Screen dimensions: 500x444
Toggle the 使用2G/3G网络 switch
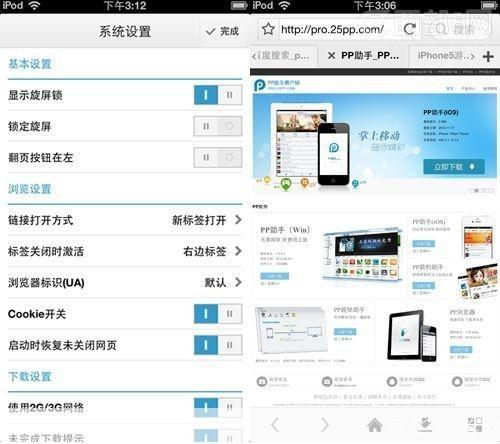click(218, 407)
